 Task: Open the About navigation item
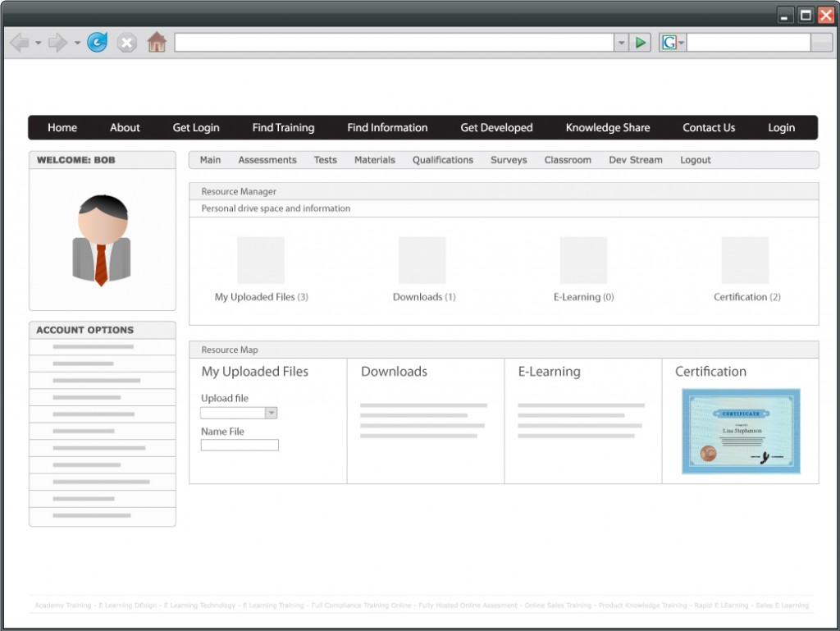coord(125,127)
